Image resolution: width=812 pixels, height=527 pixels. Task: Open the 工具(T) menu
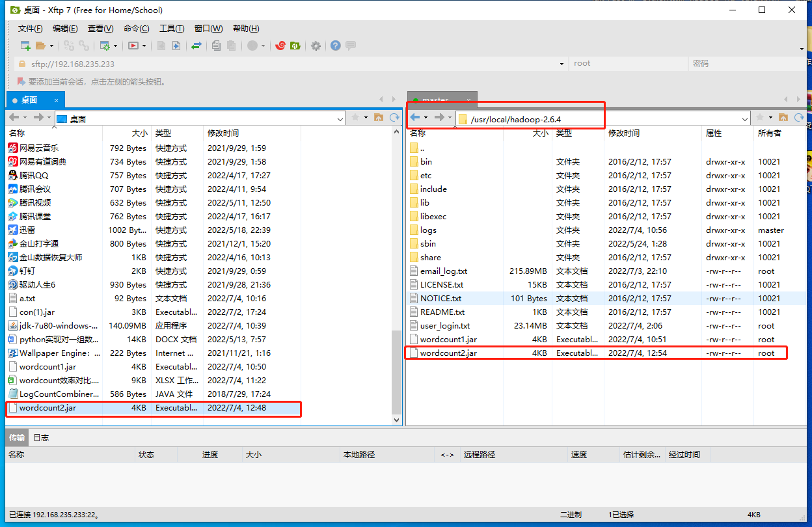click(x=172, y=29)
